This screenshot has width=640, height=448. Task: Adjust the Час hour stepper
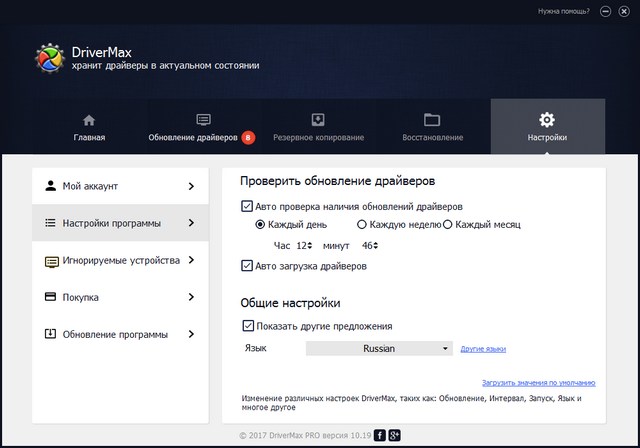310,245
